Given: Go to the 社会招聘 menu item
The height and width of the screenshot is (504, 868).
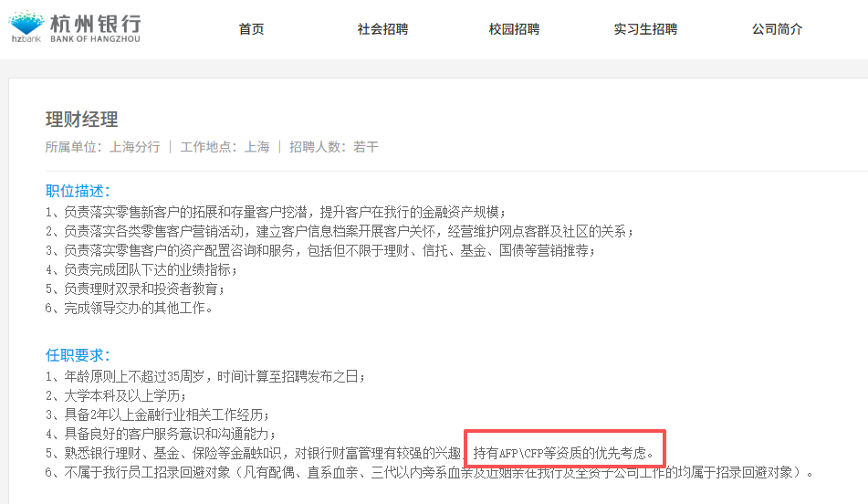Looking at the screenshot, I should point(382,29).
